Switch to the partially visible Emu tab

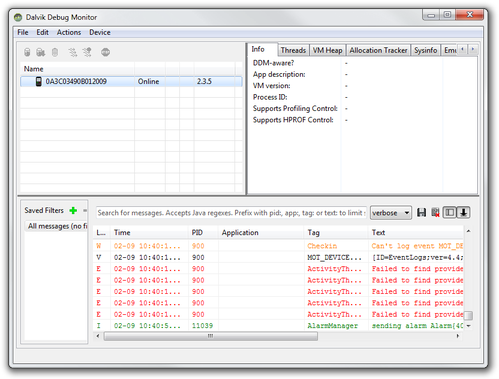(x=450, y=50)
